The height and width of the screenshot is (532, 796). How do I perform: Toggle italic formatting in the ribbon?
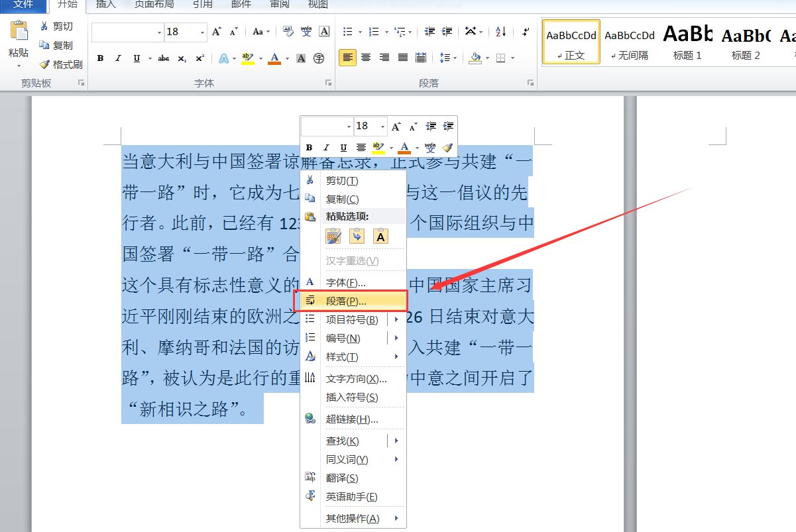(x=120, y=59)
